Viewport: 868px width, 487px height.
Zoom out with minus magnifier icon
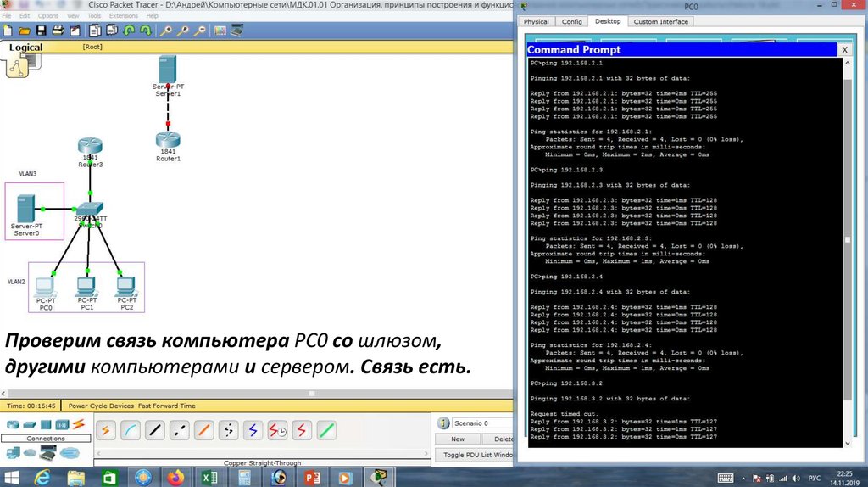tap(200, 31)
